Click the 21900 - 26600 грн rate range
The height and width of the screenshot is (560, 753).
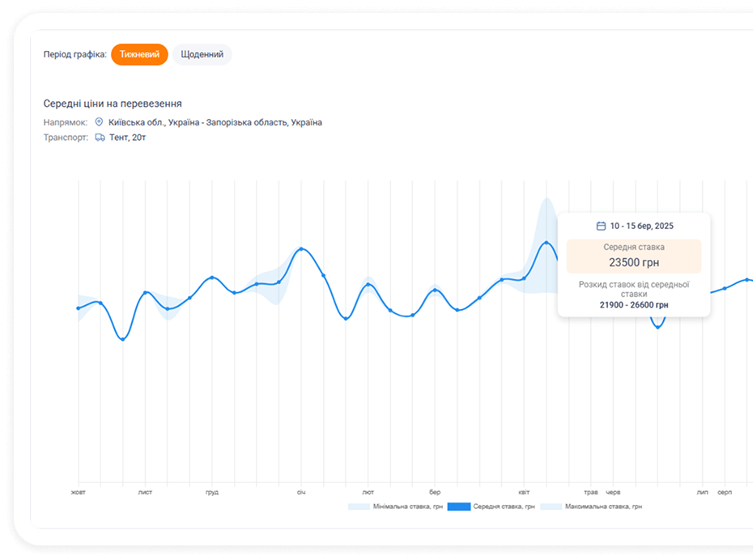[634, 305]
